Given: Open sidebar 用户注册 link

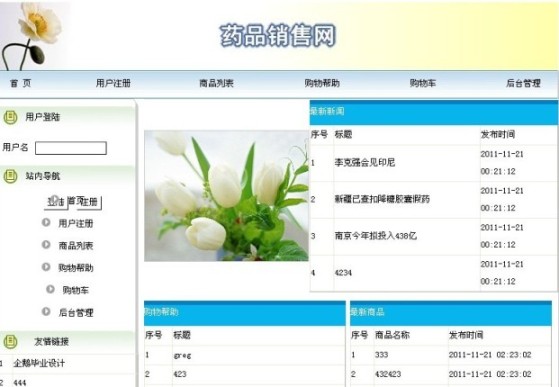Looking at the screenshot, I should pyautogui.click(x=76, y=223).
